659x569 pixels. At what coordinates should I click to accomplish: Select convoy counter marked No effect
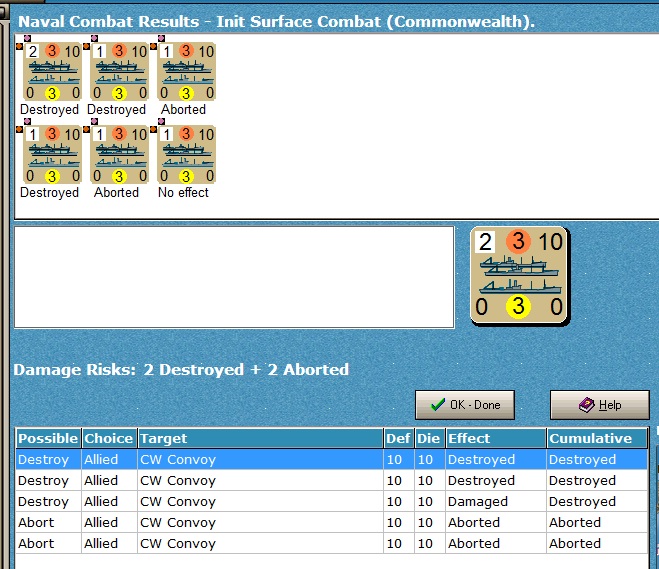(x=186, y=154)
